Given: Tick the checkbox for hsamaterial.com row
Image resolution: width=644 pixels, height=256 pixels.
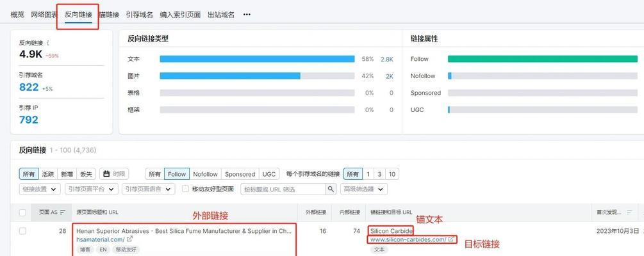Looking at the screenshot, I should coord(22,231).
